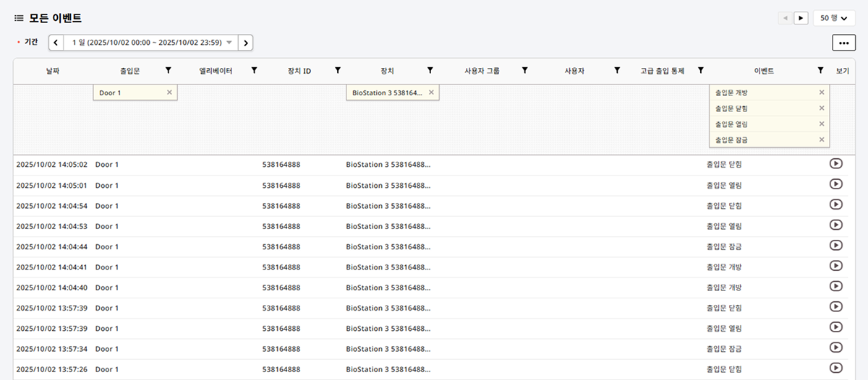Play video for the 14:04:44 출입문 잠금 event
Image resolution: width=868 pixels, height=380 pixels.
835,246
